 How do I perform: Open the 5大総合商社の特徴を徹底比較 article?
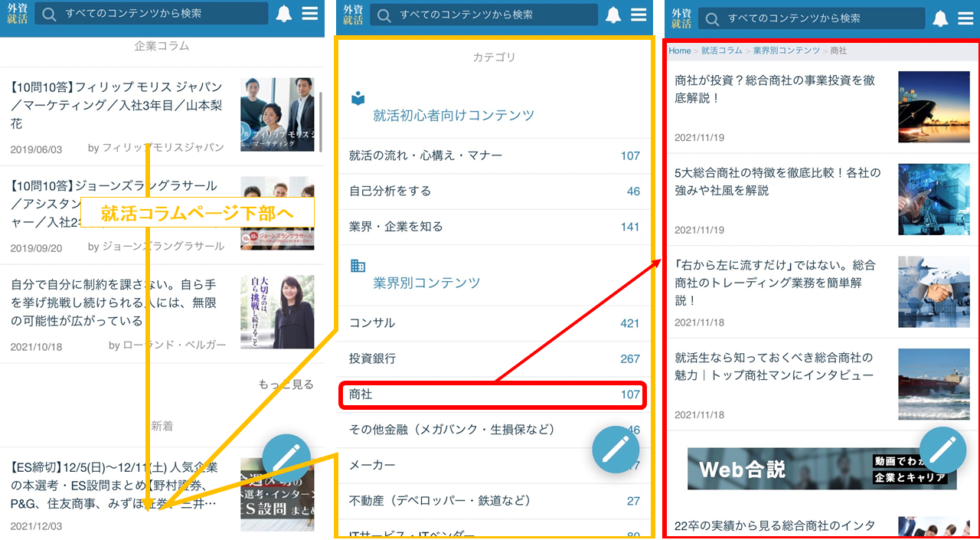point(777,182)
